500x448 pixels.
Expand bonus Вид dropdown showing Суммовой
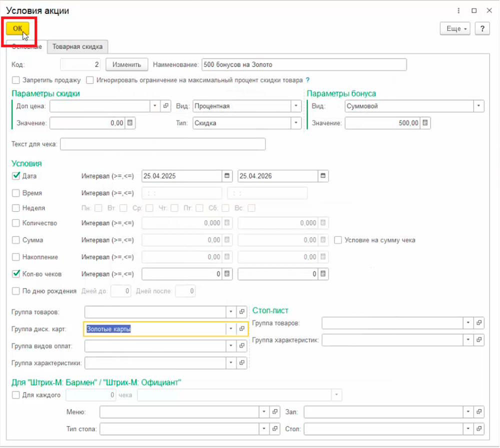[479, 106]
